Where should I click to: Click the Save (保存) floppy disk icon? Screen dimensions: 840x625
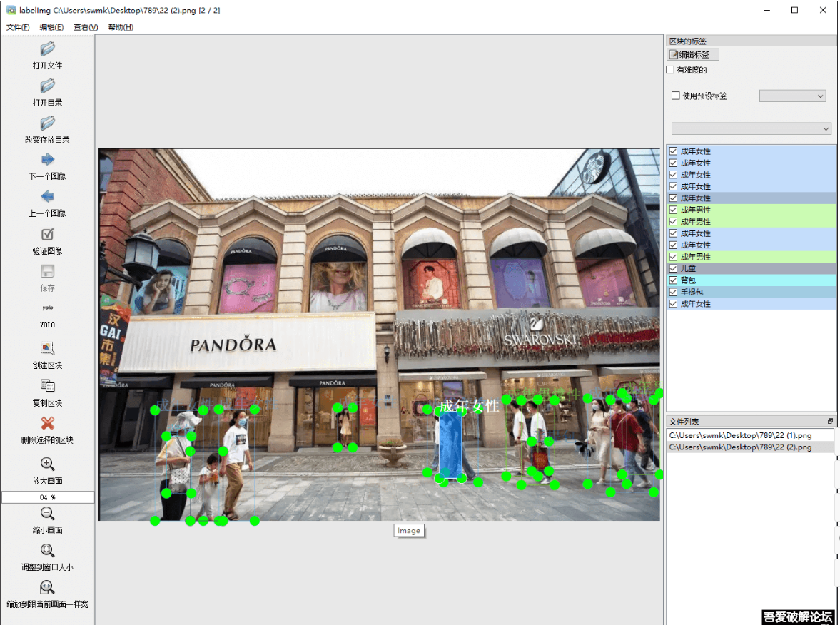coord(47,272)
